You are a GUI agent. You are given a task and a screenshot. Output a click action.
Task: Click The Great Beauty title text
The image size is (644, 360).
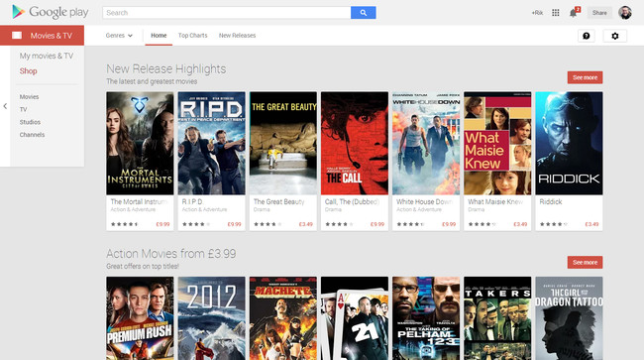(278, 201)
